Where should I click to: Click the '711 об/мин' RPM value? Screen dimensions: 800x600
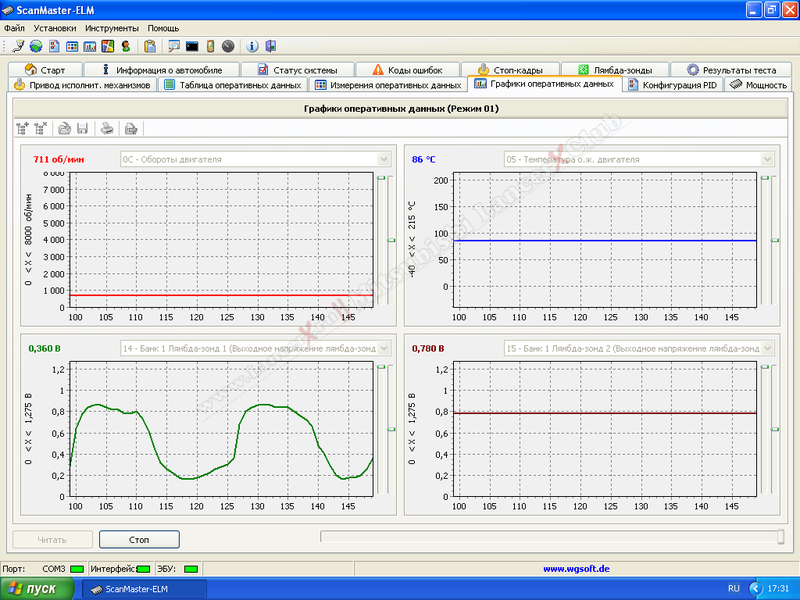point(59,159)
